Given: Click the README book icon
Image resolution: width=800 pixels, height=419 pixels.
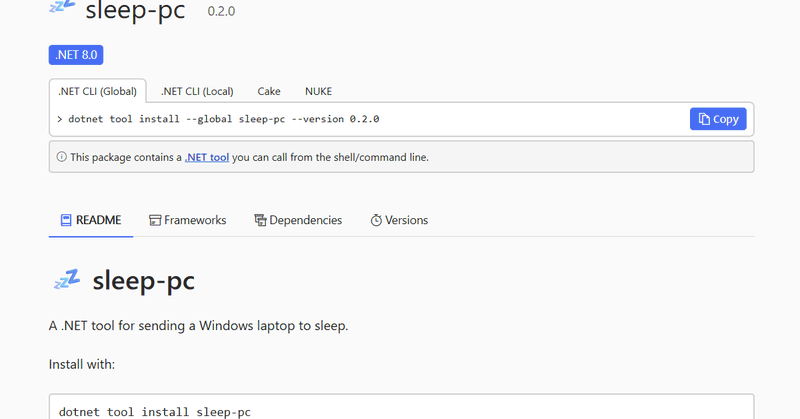Looking at the screenshot, I should [x=66, y=220].
